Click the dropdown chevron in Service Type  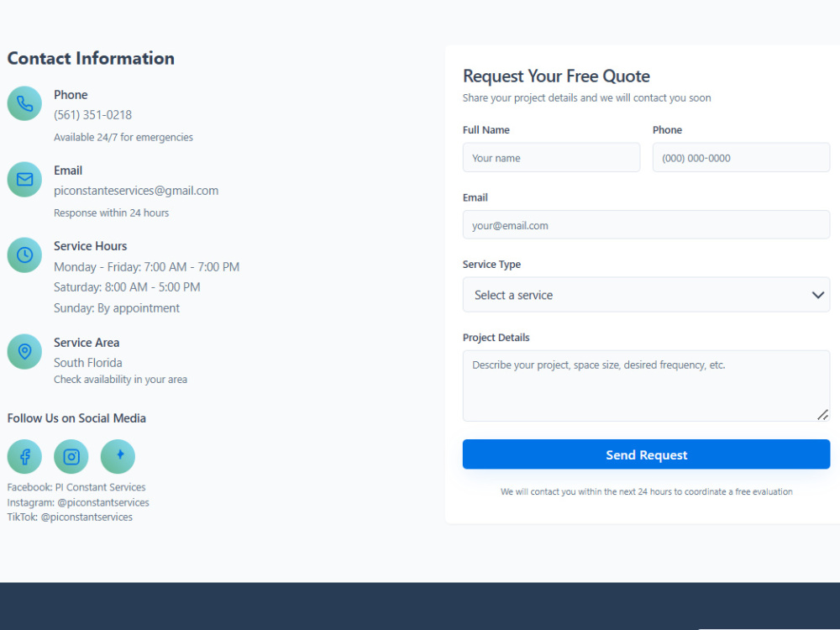click(x=817, y=295)
